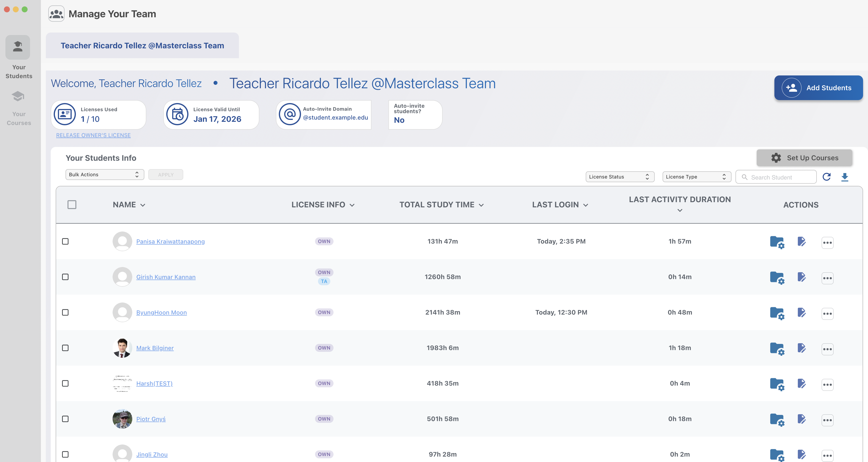Switch to Your Courses in sidebar
Image resolution: width=868 pixels, height=462 pixels.
tap(19, 108)
